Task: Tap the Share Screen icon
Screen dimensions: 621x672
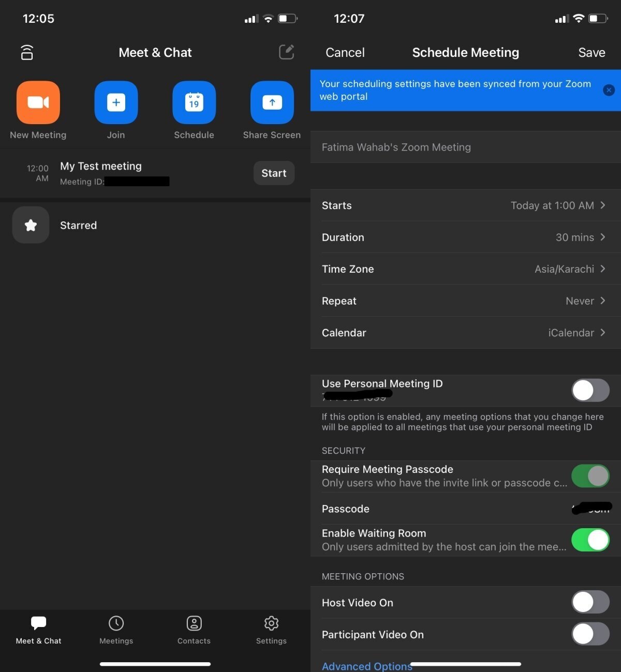Action: pos(271,102)
